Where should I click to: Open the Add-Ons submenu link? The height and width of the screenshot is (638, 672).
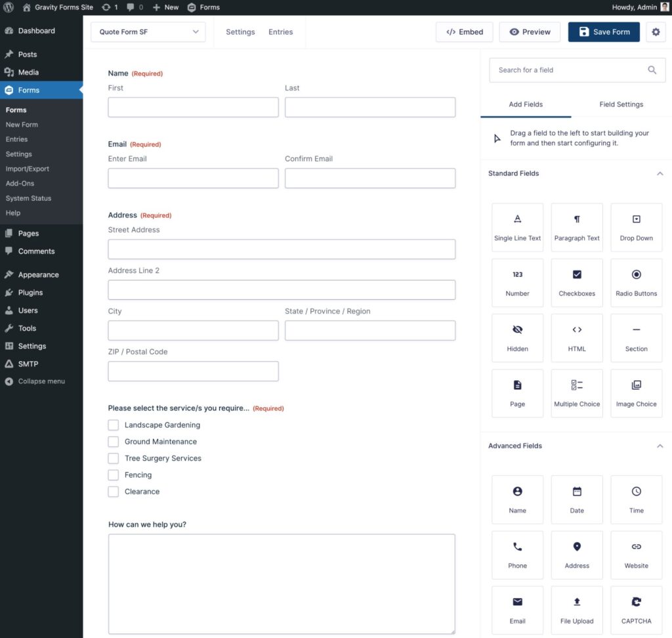point(20,184)
